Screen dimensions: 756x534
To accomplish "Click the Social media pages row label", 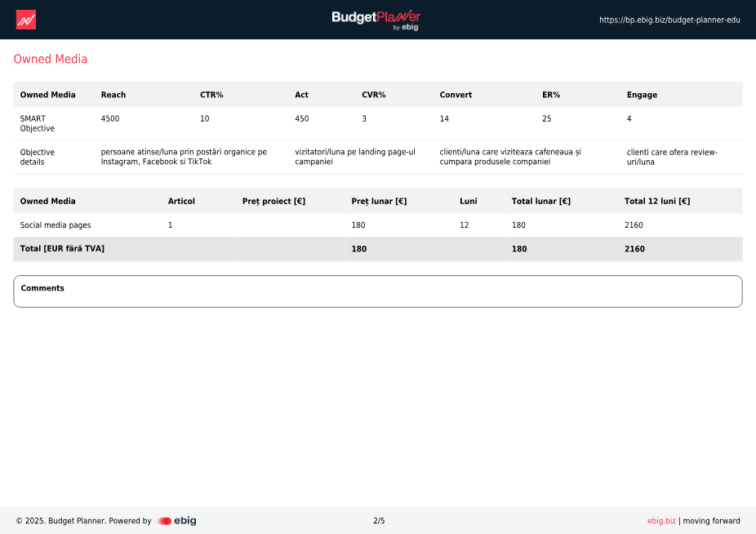I will (56, 225).
